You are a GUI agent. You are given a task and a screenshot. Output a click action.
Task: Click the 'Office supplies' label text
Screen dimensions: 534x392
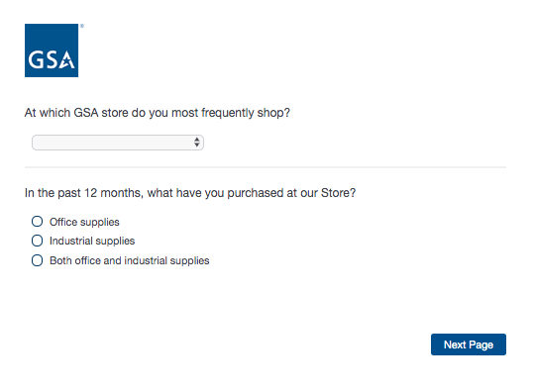click(84, 222)
